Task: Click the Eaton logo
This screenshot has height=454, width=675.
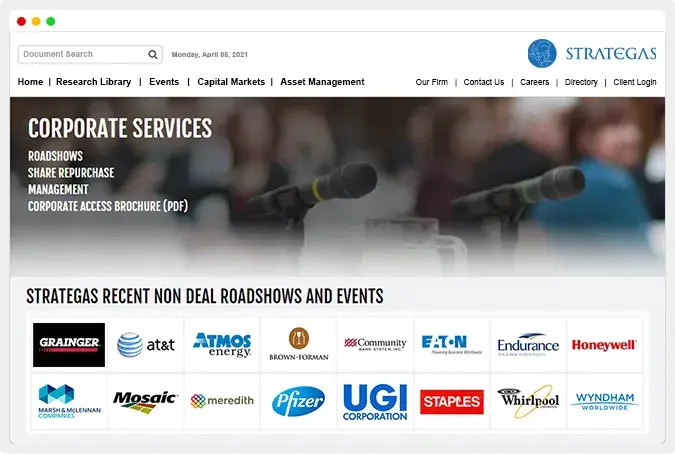Action: coord(452,344)
